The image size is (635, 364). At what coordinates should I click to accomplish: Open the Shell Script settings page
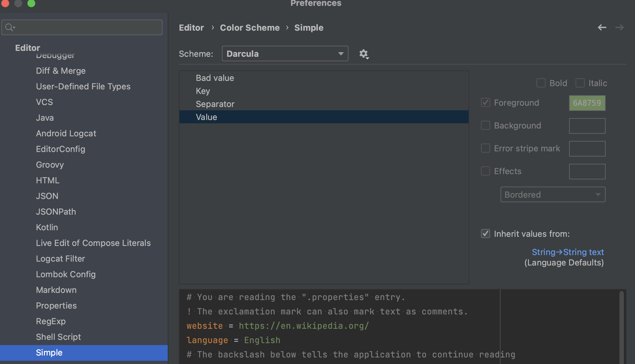tap(58, 337)
